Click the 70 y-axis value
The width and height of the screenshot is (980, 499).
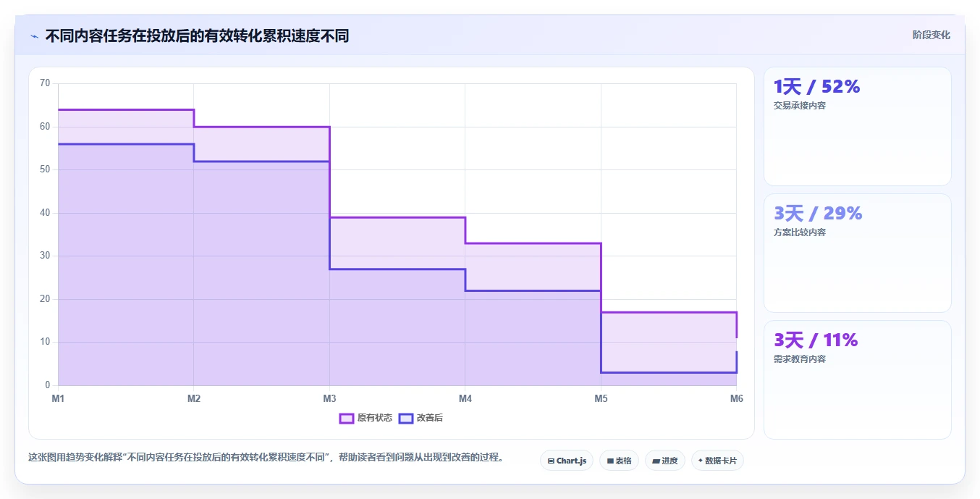point(45,83)
